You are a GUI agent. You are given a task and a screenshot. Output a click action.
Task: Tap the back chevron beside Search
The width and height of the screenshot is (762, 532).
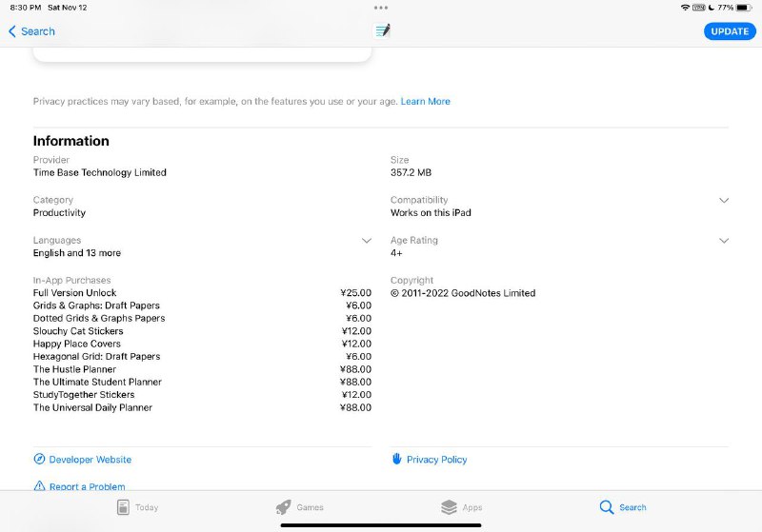[12, 31]
